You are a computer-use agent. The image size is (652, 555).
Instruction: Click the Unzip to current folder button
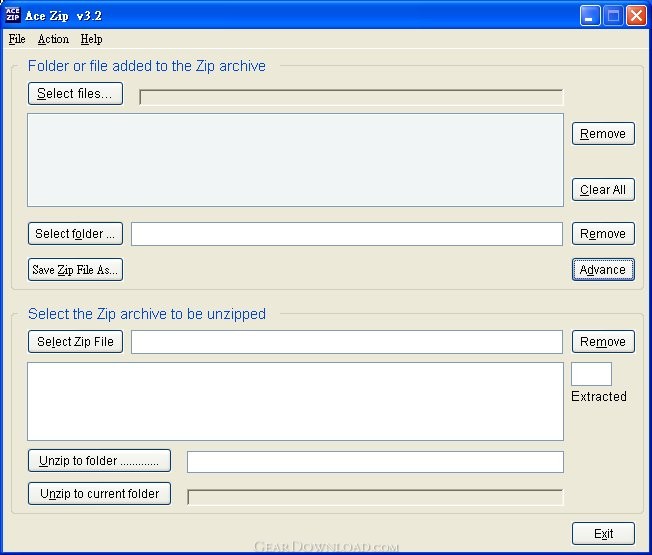[x=99, y=493]
